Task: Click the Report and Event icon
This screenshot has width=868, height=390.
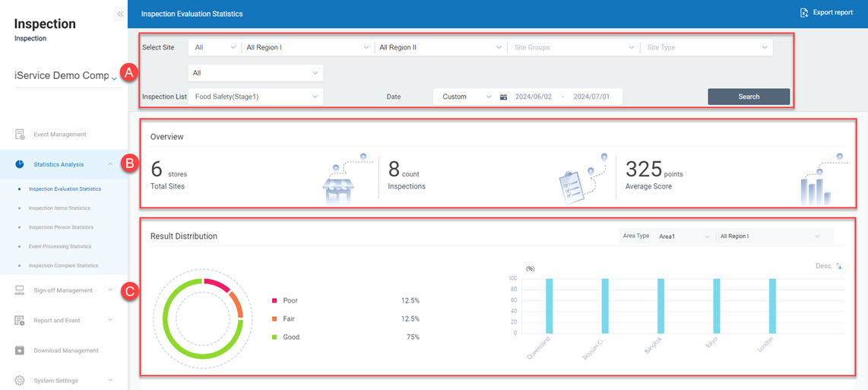Action: pos(20,321)
